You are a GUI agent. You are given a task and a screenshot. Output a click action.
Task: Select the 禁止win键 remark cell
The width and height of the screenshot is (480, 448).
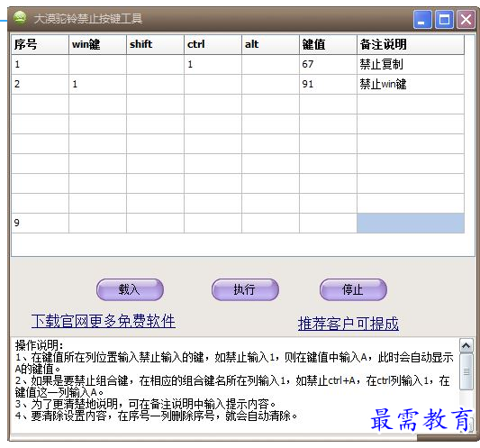(x=411, y=84)
